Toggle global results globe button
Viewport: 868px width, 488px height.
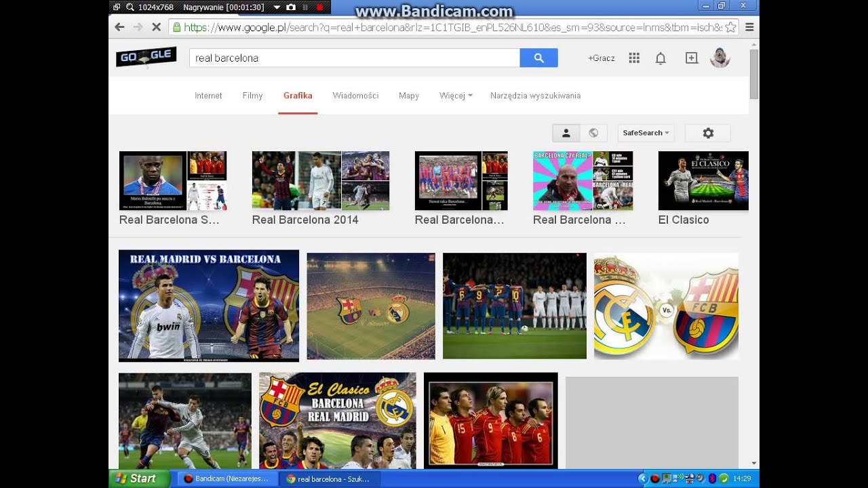point(593,133)
